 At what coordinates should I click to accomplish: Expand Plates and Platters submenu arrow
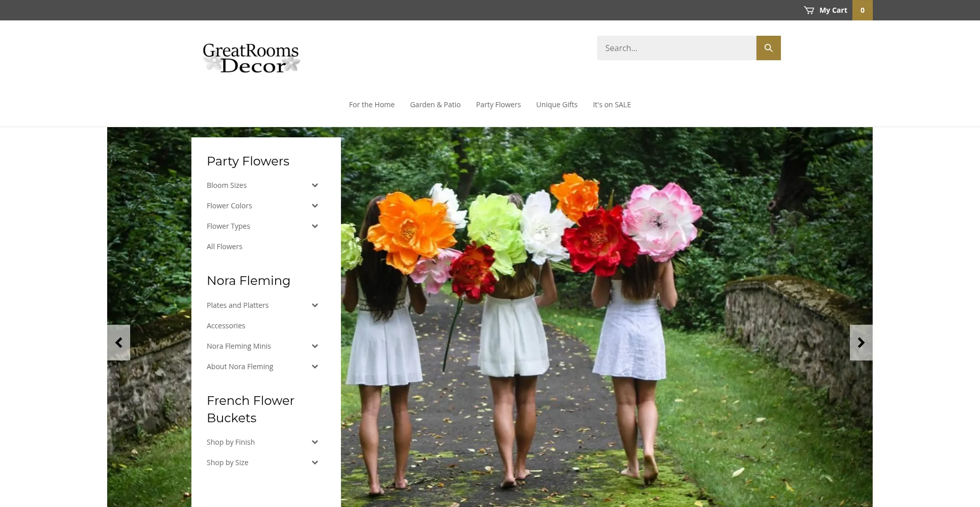315,305
